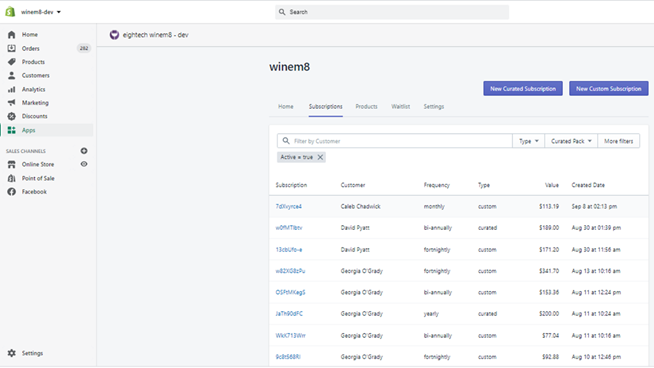Open the Products tag icon

[12, 62]
